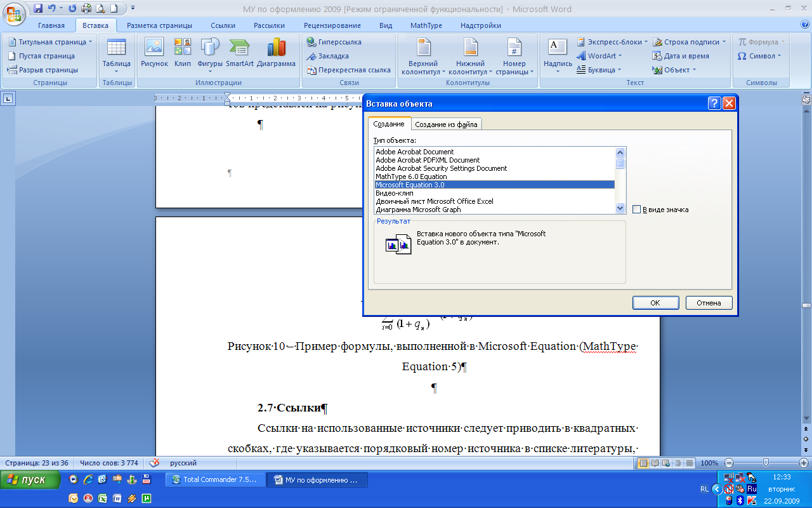This screenshot has height=508, width=812.
Task: Open MathType ribbon tab
Action: [426, 25]
